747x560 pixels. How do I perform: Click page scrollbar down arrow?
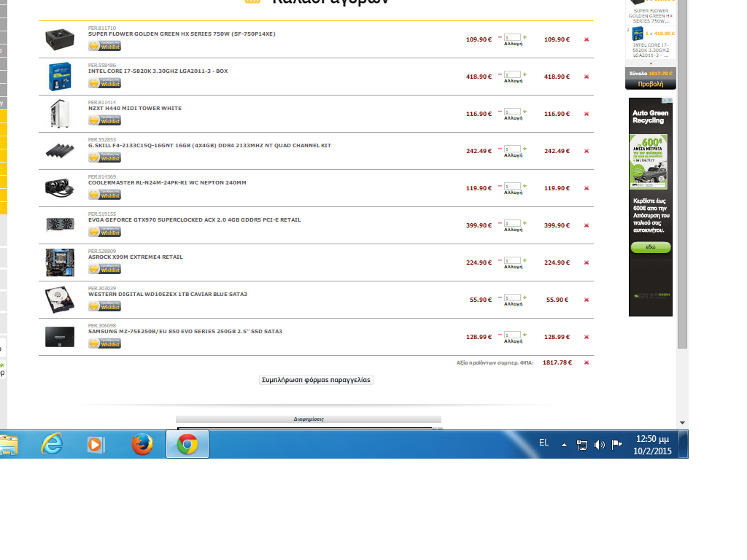pyautogui.click(x=682, y=423)
